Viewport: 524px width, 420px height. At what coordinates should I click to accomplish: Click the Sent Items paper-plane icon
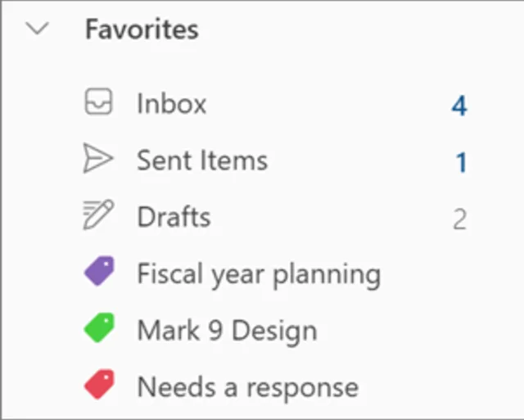(98, 160)
